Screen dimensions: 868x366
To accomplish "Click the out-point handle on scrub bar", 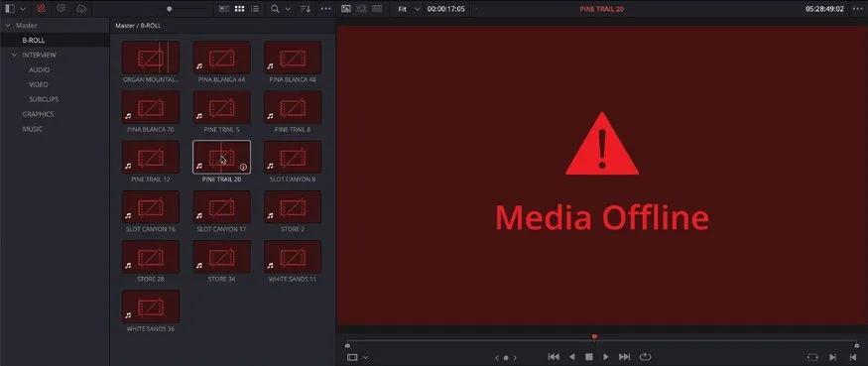I will tap(857, 345).
